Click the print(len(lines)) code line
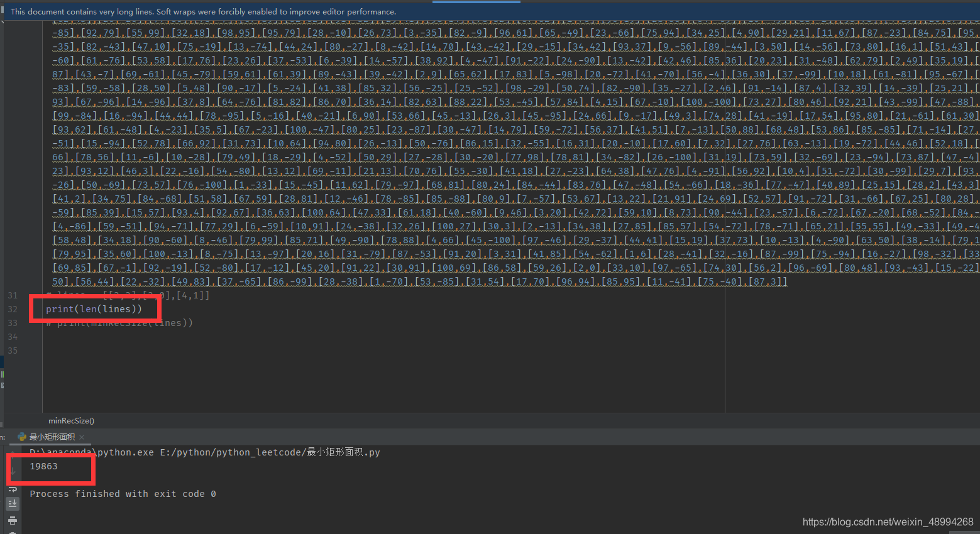This screenshot has height=534, width=980. click(x=94, y=309)
